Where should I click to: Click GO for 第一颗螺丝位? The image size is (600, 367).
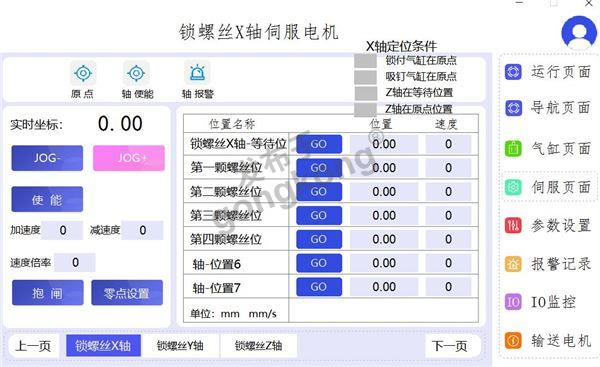click(319, 168)
